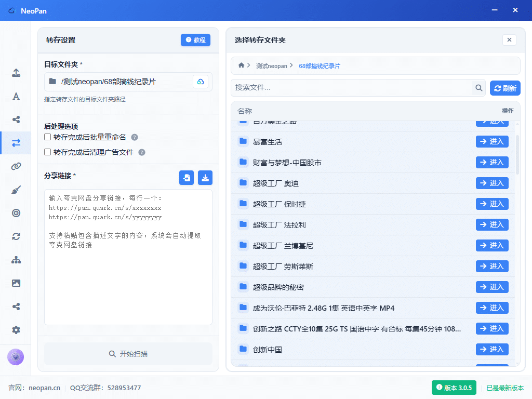532x399 pixels.
Task: Click the 开始扫描 scan button
Action: pyautogui.click(x=128, y=354)
